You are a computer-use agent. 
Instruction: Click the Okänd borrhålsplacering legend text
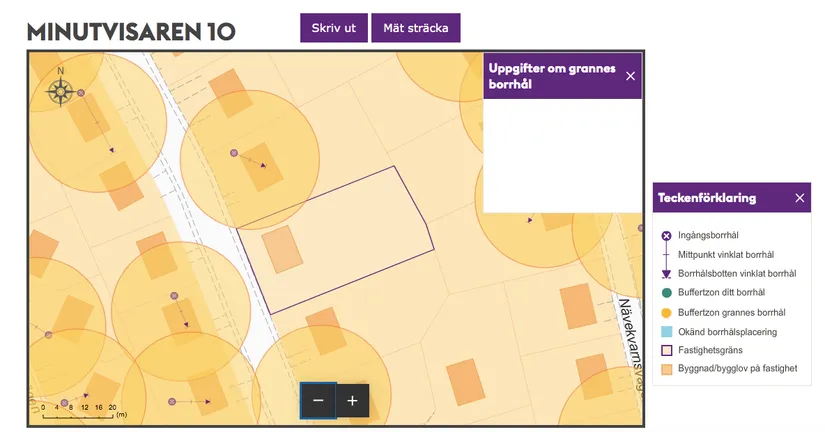point(727,332)
